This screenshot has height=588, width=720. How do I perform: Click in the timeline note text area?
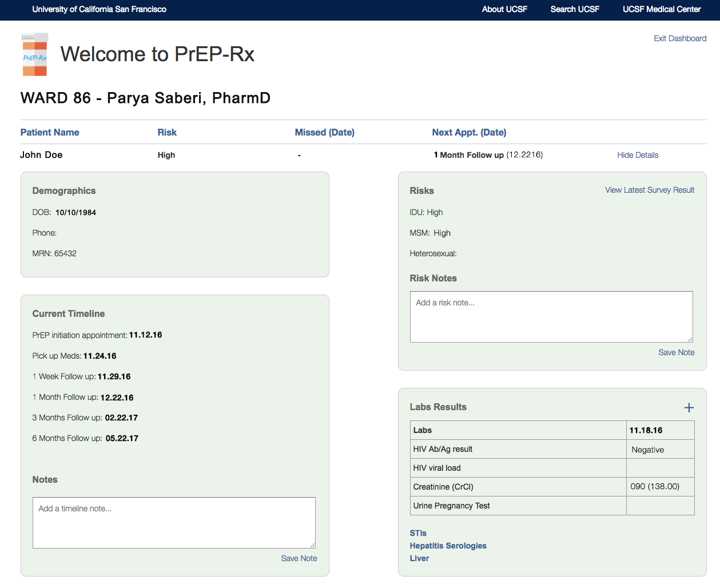coord(174,523)
